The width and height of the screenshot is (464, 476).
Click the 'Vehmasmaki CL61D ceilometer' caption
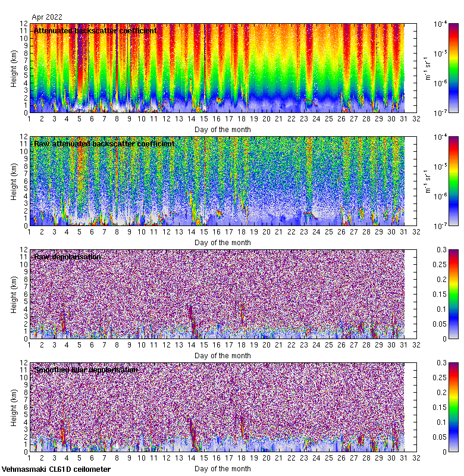[x=56, y=469]
